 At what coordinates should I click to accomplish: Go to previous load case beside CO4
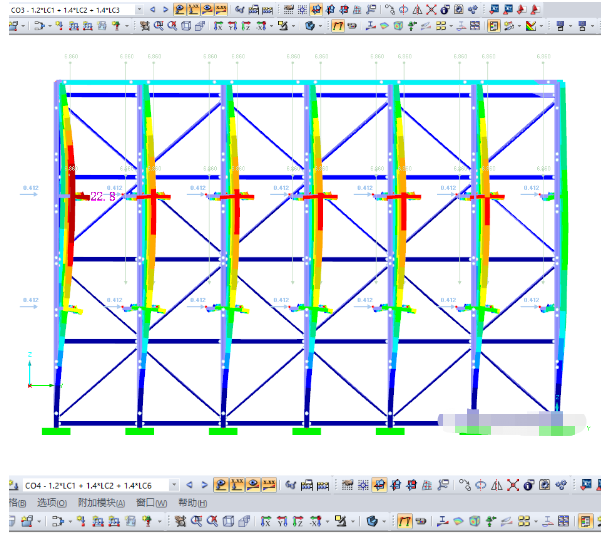coord(190,485)
